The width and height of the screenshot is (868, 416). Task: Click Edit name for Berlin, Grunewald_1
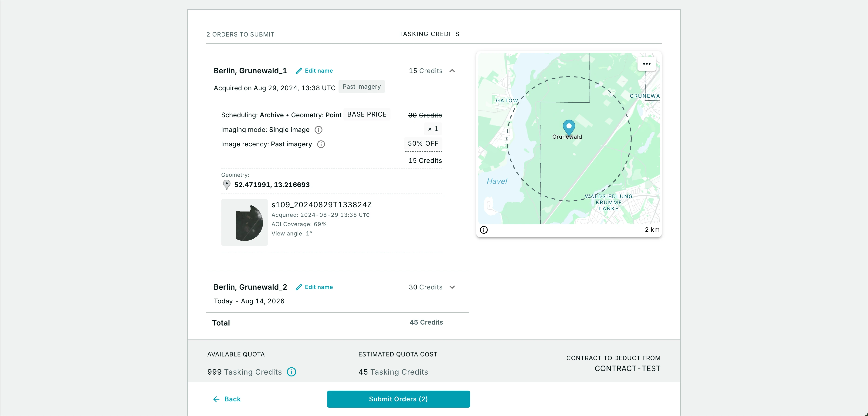[x=319, y=71]
